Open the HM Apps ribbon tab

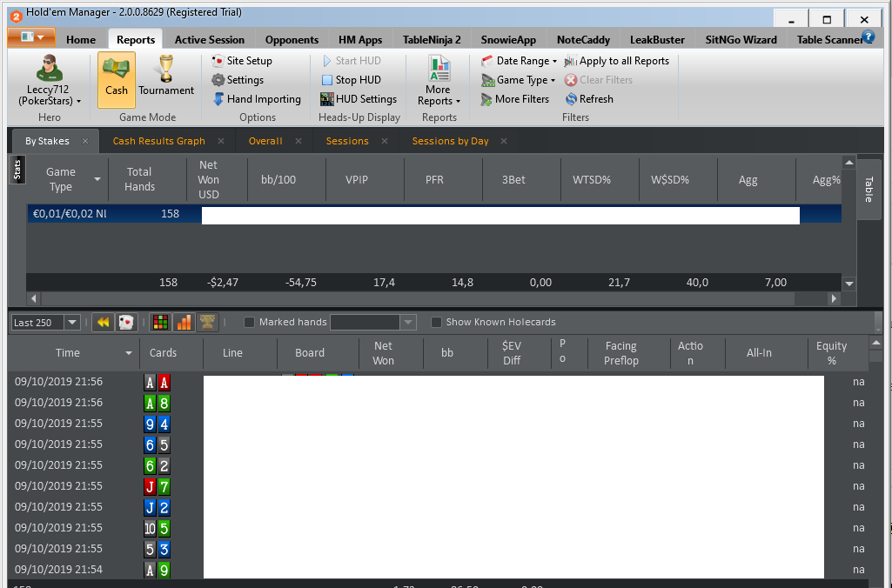360,40
